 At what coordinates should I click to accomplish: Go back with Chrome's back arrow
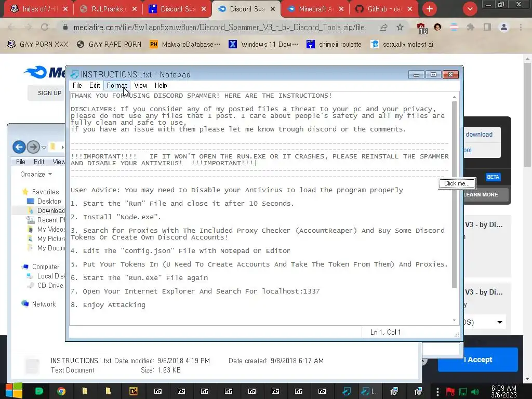tap(11, 27)
